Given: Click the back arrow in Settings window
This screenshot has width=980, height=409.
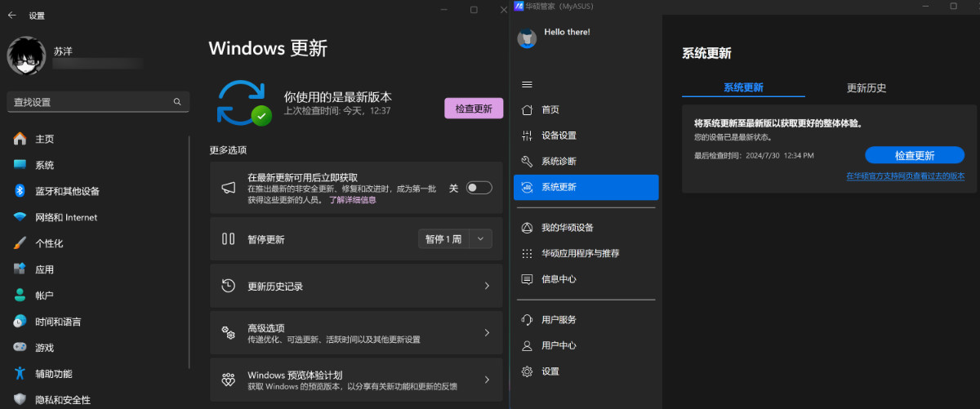Looking at the screenshot, I should (x=11, y=15).
